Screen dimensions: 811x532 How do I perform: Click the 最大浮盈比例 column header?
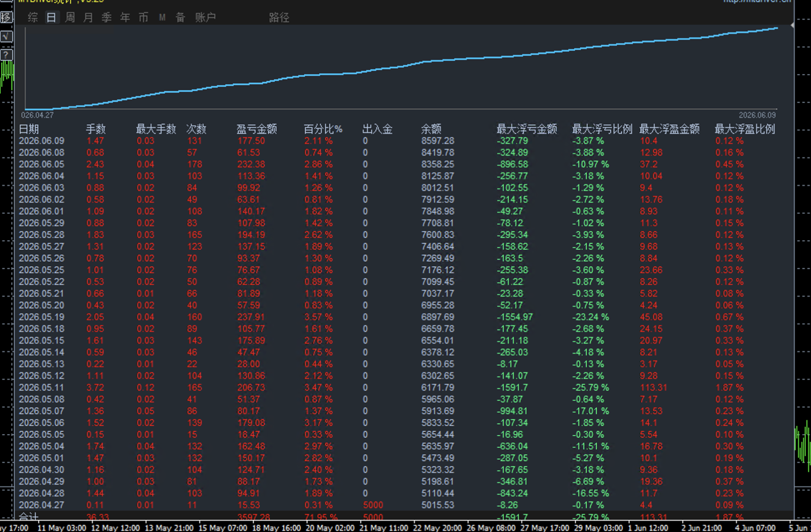745,129
